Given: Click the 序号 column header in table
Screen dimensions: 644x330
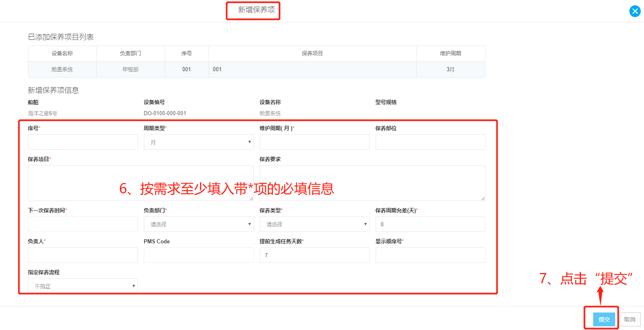Looking at the screenshot, I should point(187,53).
